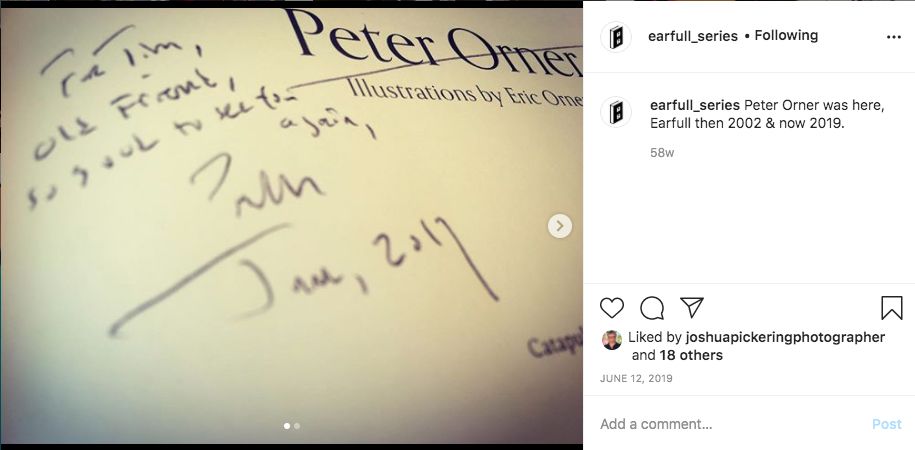Show the list of 18 others who liked
Image resolution: width=915 pixels, height=450 pixels.
[691, 355]
